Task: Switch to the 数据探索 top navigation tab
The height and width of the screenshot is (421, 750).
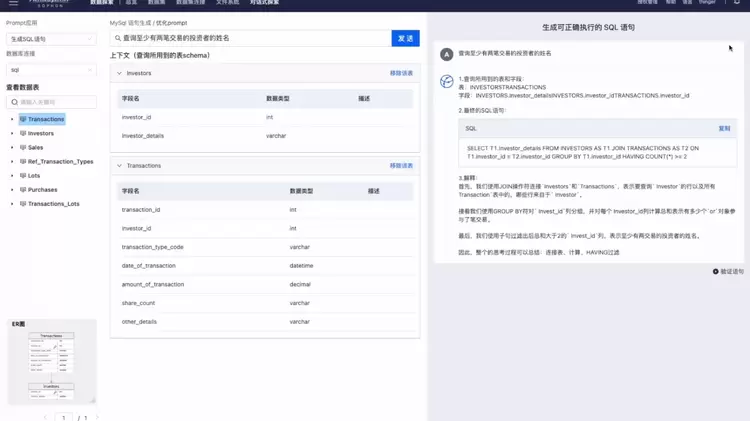Action: click(101, 3)
